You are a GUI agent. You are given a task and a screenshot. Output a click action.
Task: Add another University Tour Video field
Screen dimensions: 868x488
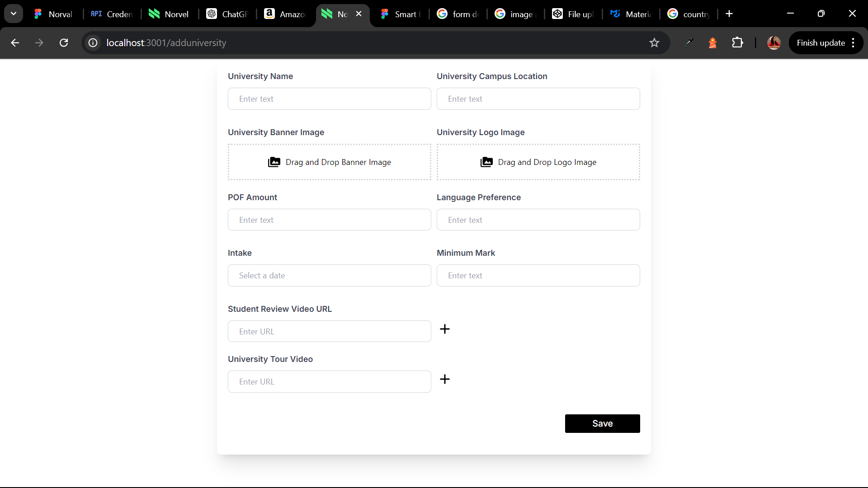(x=445, y=379)
